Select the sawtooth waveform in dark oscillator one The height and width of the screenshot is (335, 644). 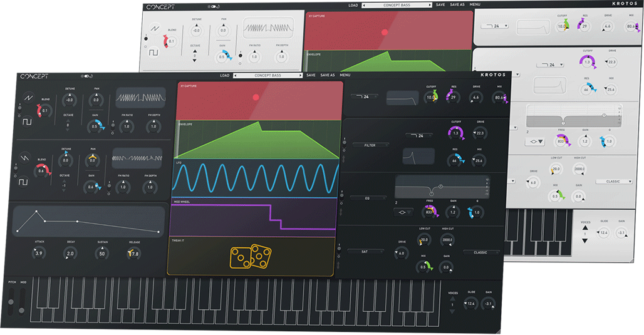28,98
